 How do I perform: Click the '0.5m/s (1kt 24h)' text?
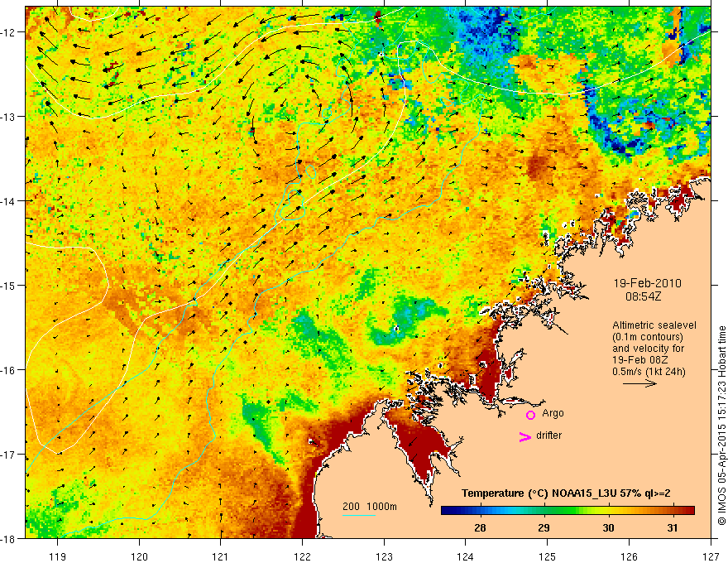[x=649, y=372]
